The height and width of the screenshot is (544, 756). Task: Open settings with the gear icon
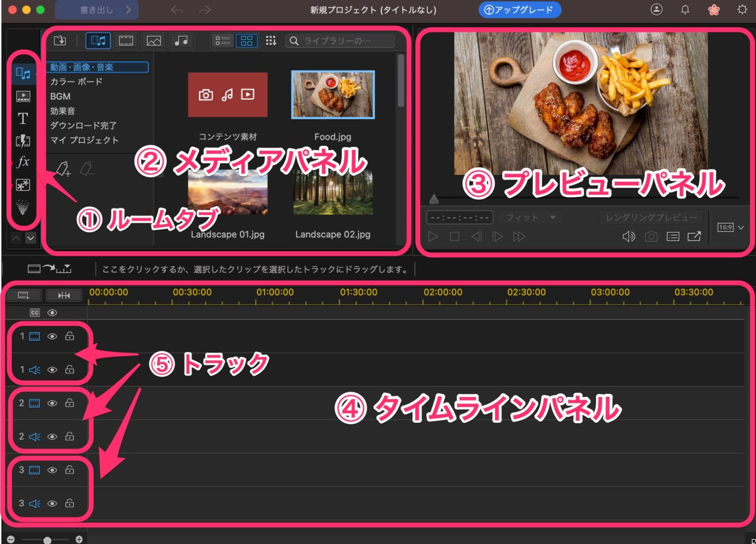tap(742, 9)
